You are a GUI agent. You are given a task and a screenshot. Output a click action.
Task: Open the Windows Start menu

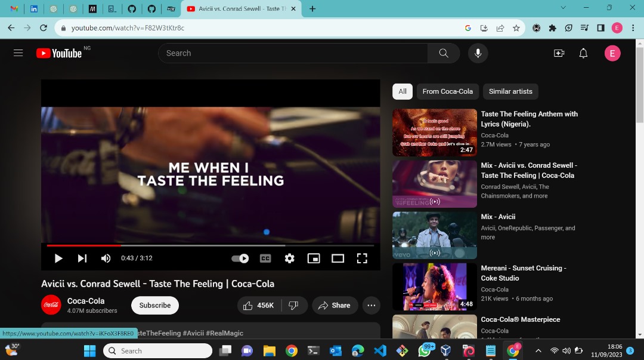89,351
